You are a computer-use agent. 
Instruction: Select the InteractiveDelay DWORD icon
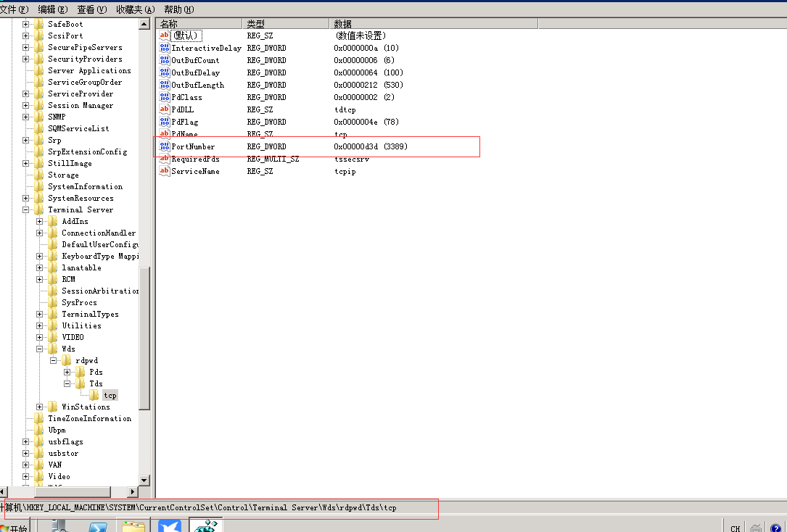(165, 48)
